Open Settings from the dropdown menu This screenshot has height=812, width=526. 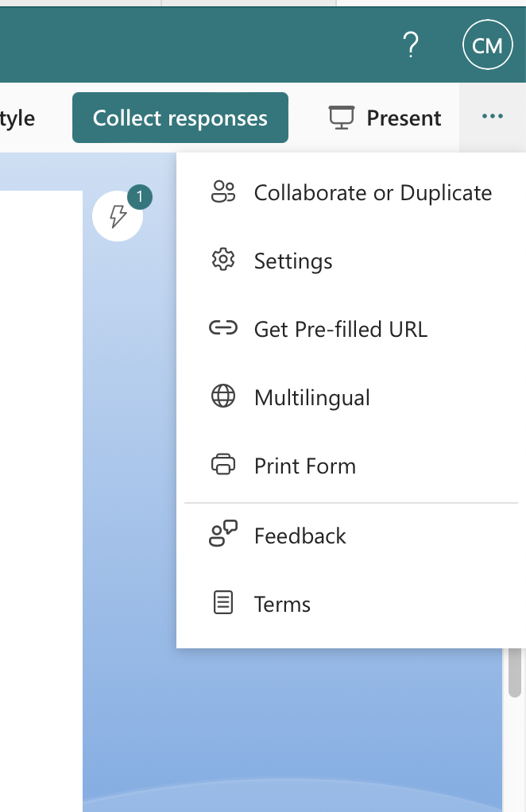[351, 261]
